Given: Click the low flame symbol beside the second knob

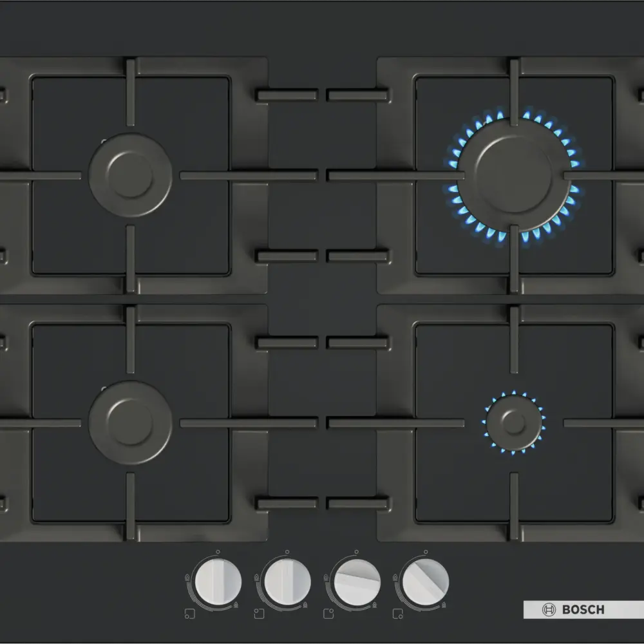Looking at the screenshot, I should [305, 605].
